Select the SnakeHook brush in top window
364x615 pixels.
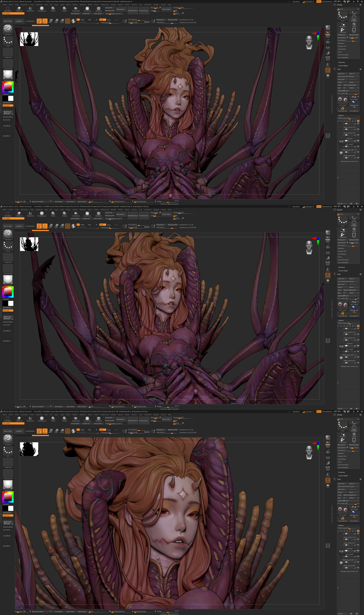[76, 9]
